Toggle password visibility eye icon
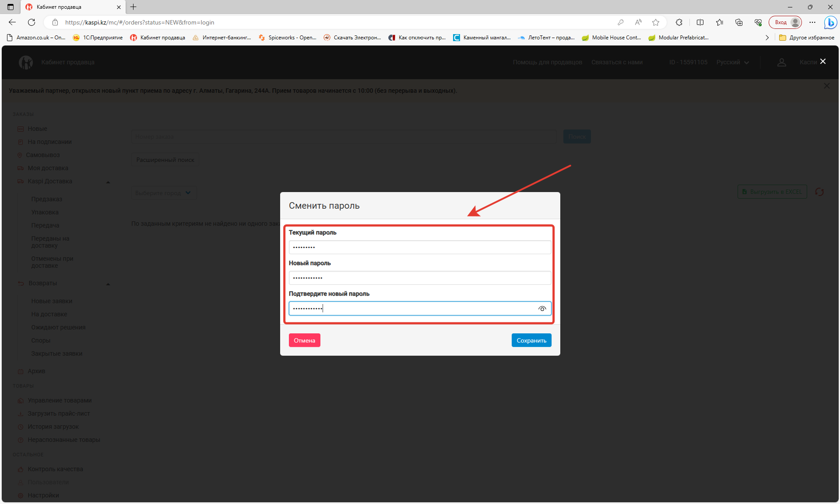Image resolution: width=840 pixels, height=504 pixels. 542,309
